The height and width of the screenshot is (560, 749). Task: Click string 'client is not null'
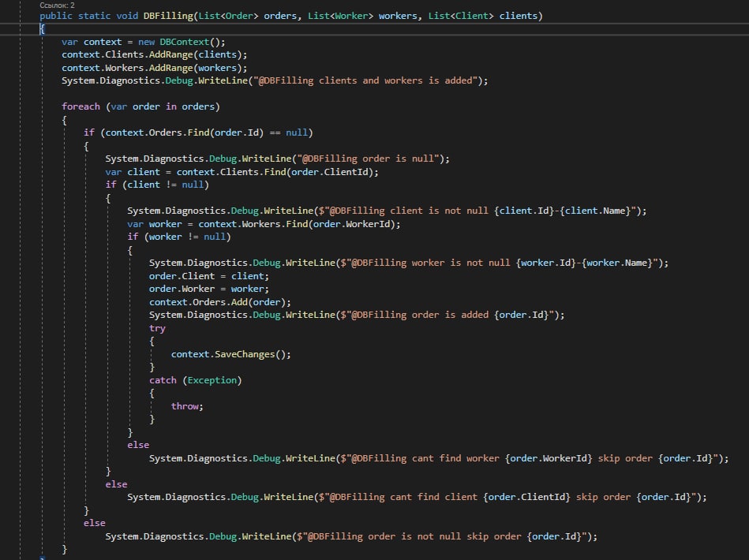(439, 211)
